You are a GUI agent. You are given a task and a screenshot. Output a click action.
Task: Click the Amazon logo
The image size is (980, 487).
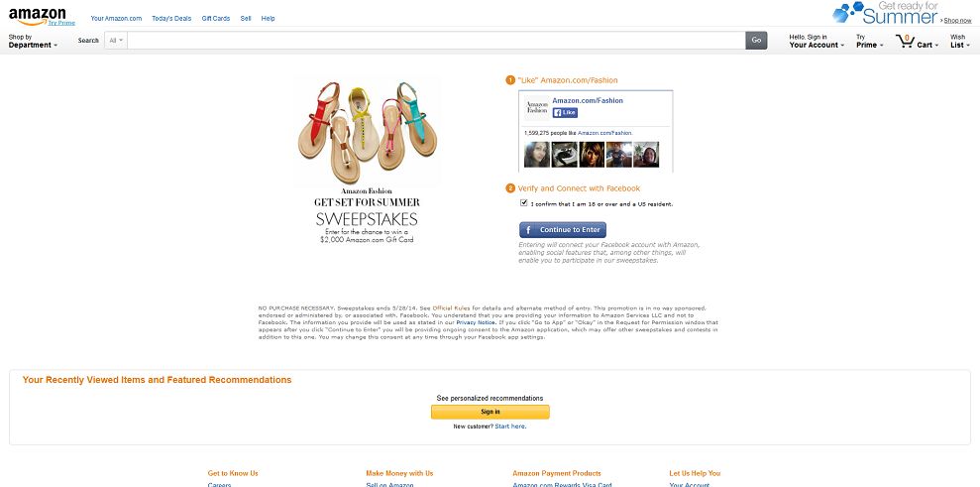tap(37, 16)
